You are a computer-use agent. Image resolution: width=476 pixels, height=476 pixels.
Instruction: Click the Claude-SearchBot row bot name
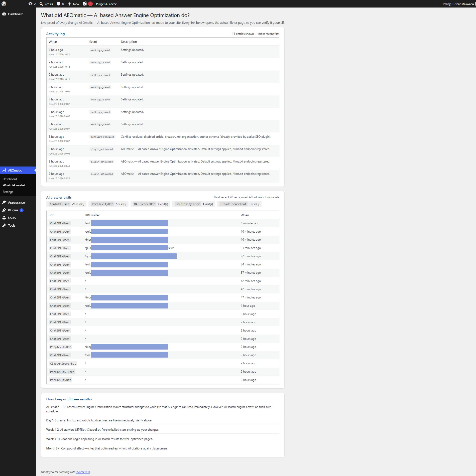(x=63, y=363)
